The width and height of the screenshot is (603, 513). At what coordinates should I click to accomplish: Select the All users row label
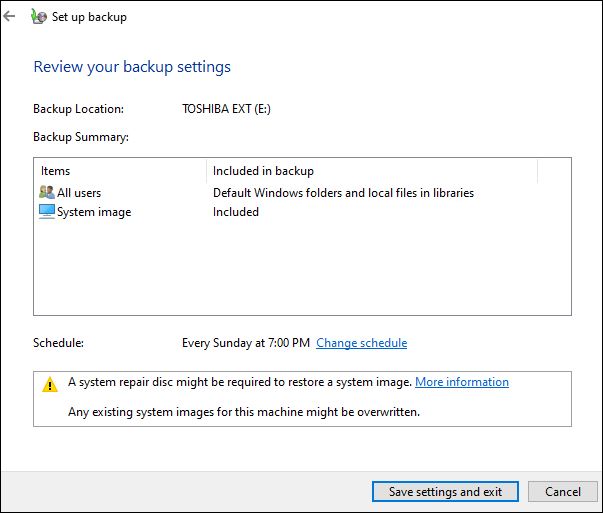point(79,192)
